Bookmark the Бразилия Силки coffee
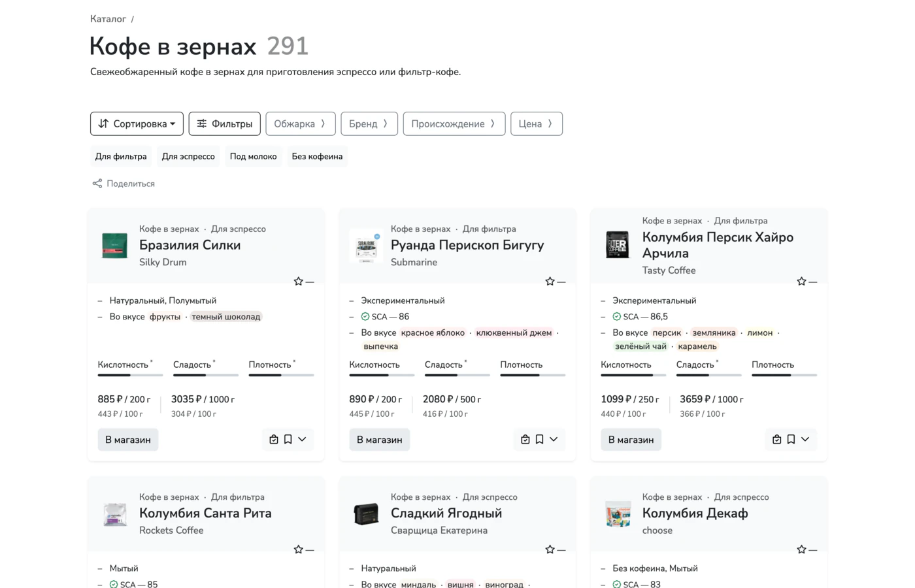 (288, 440)
